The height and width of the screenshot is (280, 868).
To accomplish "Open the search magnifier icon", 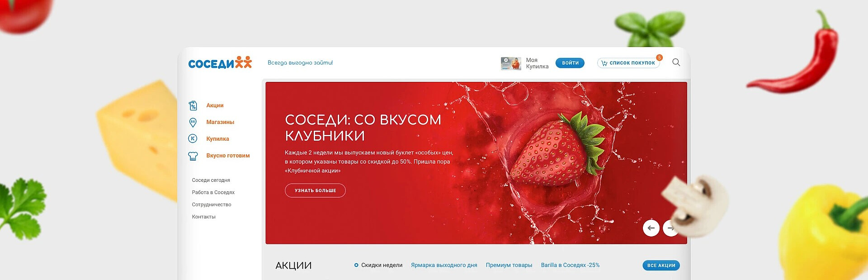I will [676, 62].
